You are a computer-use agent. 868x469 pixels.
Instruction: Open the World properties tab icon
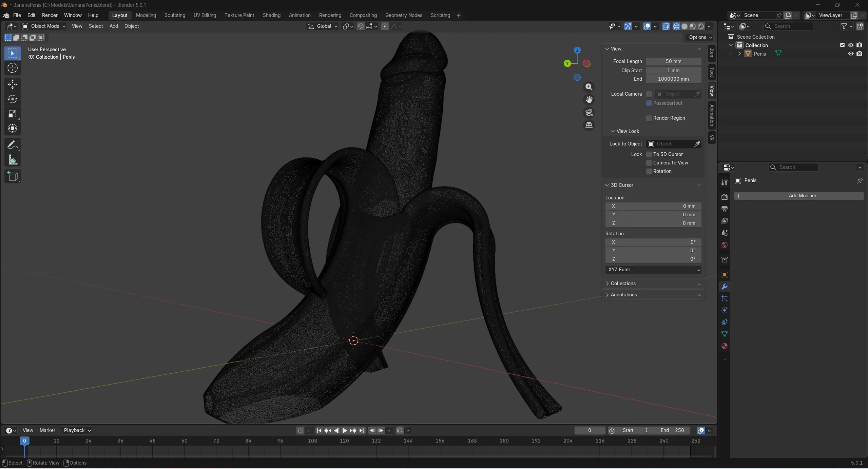725,245
